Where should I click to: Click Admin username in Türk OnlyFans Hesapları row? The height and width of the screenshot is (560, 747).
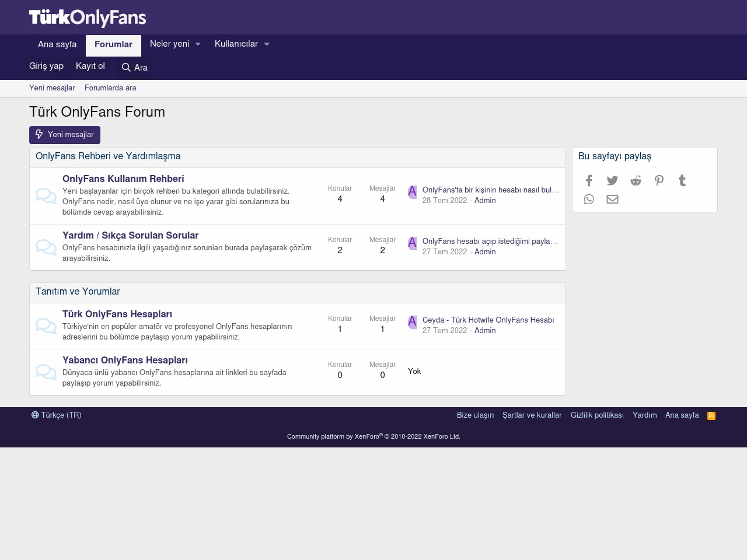point(485,331)
